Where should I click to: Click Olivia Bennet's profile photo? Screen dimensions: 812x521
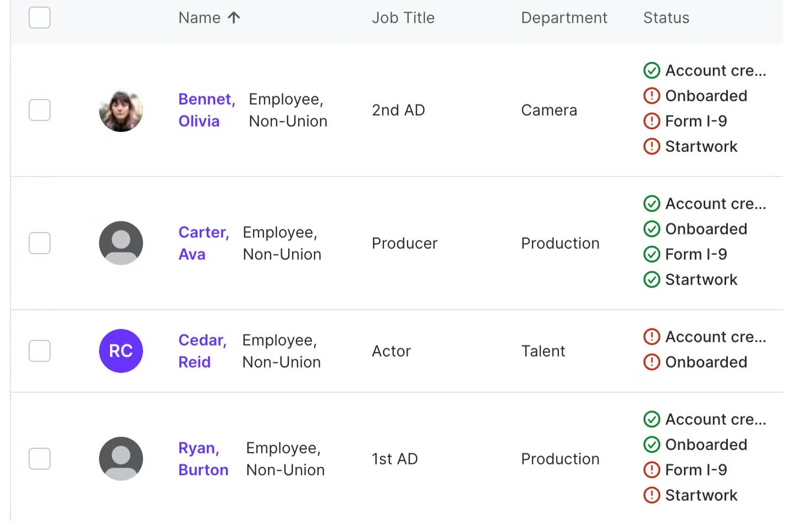(121, 110)
